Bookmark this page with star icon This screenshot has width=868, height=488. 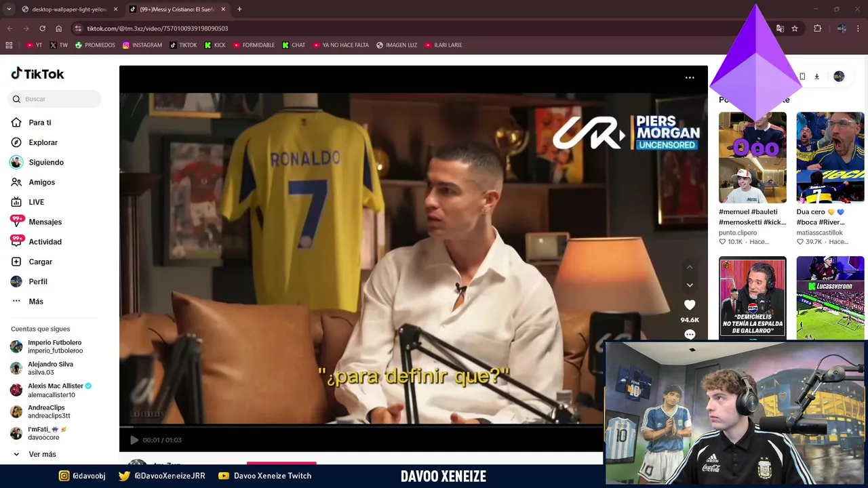pyautogui.click(x=795, y=28)
